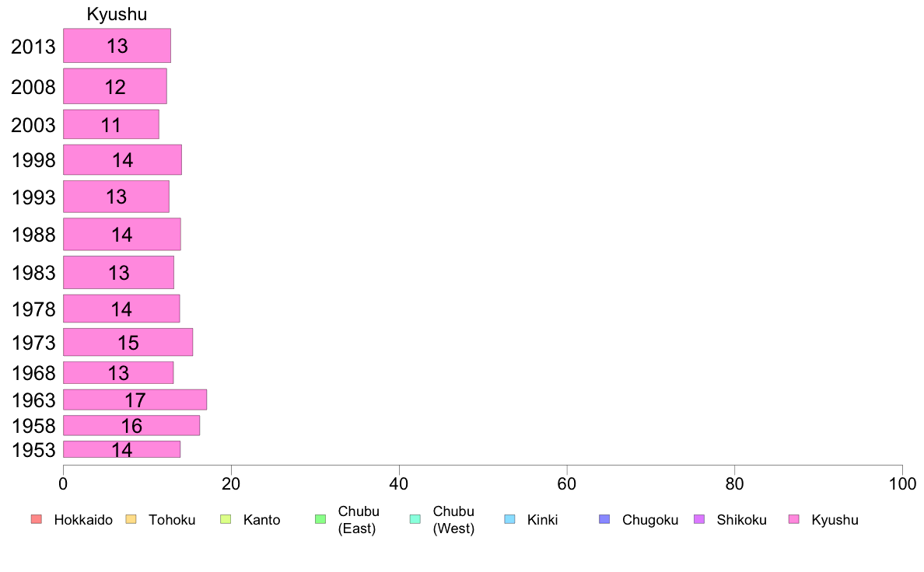The image size is (924, 572).
Task: Click the 1958 bar labeled 16
Action: point(131,425)
